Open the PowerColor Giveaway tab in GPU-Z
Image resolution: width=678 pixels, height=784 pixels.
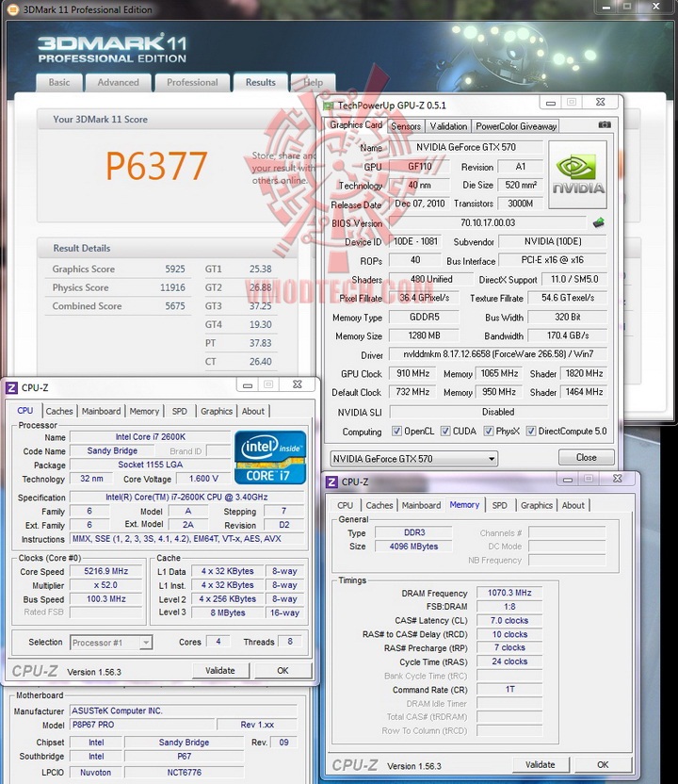[516, 126]
